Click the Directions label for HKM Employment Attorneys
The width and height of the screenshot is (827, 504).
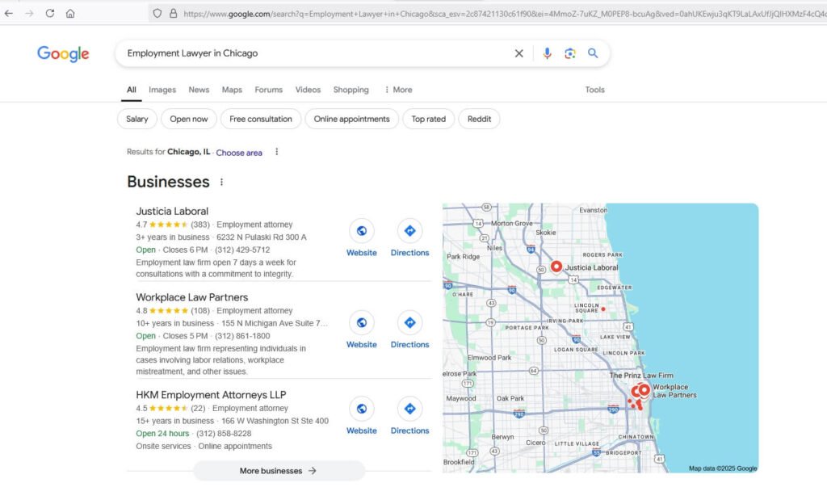click(409, 430)
